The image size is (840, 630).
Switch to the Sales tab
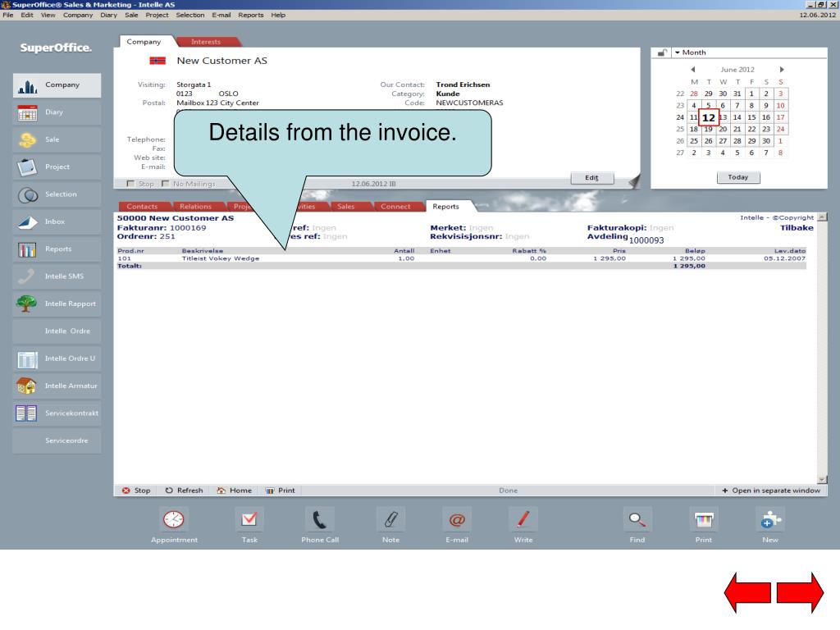[x=345, y=207]
